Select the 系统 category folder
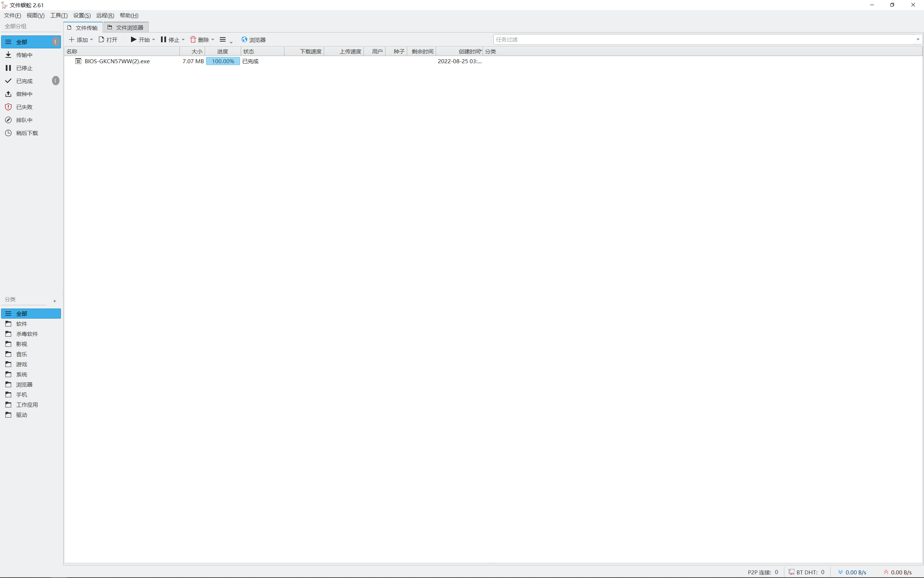 tap(31, 374)
